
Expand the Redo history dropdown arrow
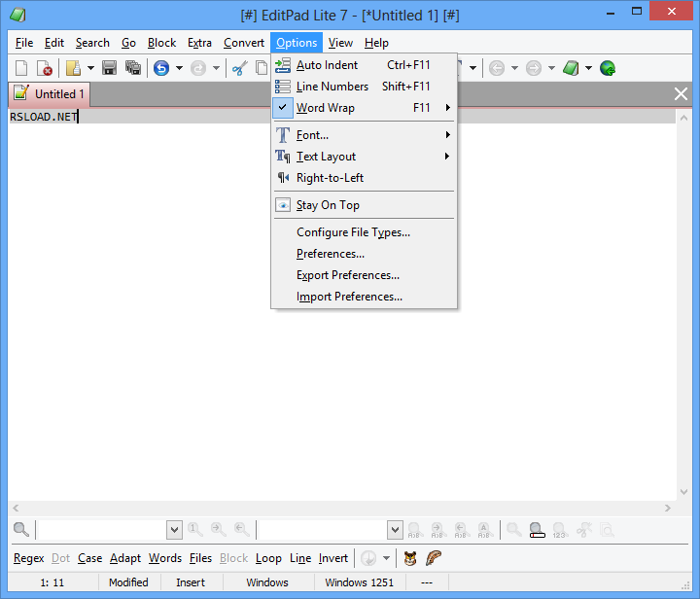pyautogui.click(x=216, y=68)
